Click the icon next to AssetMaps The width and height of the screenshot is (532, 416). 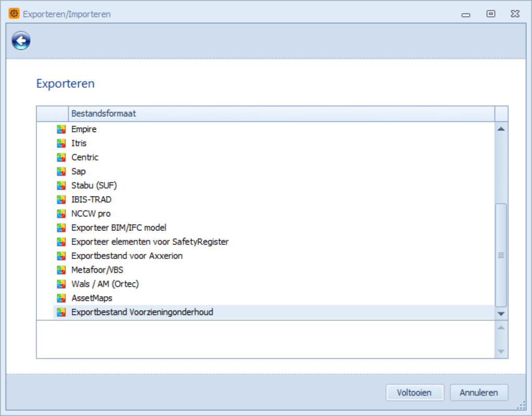(61, 298)
